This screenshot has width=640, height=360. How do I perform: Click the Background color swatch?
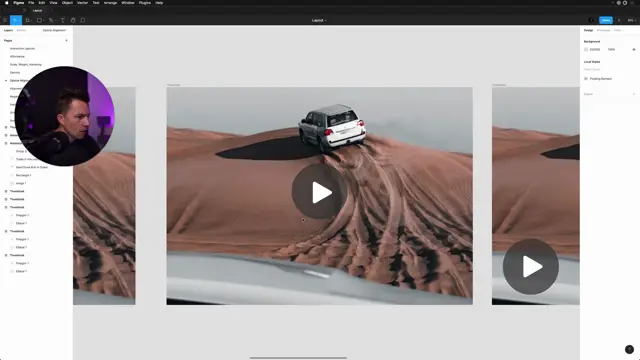586,49
